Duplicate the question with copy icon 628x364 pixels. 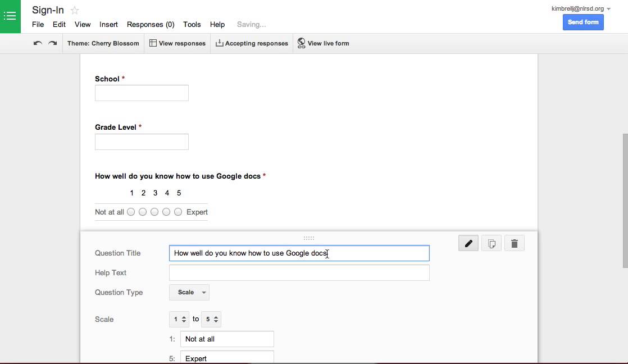coord(492,243)
